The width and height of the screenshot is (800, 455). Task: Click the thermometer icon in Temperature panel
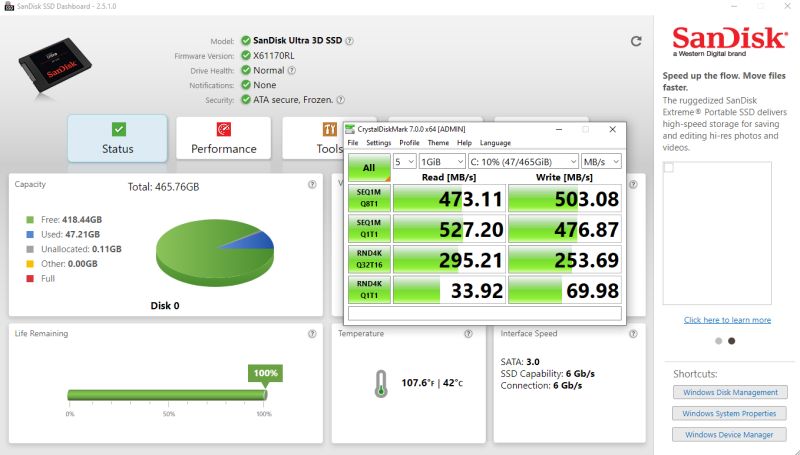381,384
